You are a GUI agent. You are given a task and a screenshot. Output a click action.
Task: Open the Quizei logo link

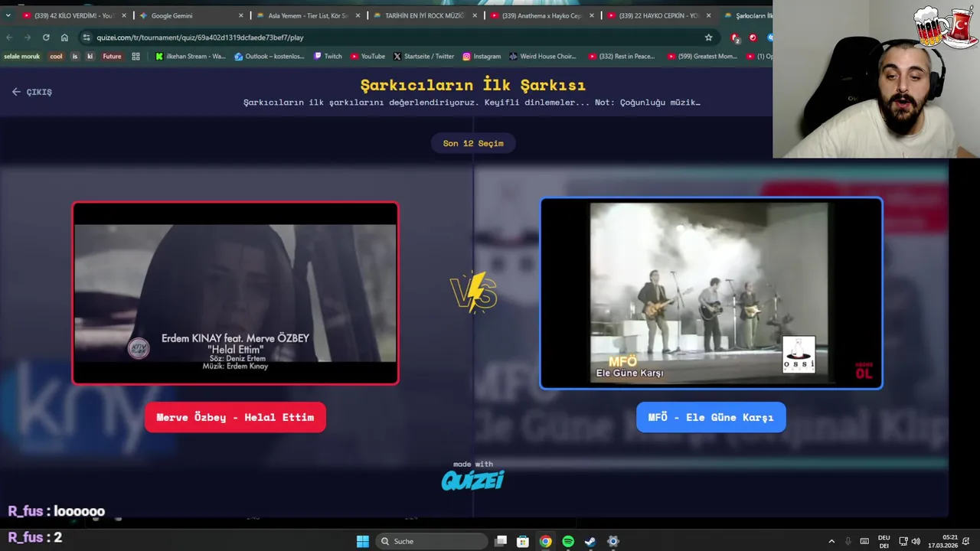pyautogui.click(x=472, y=480)
